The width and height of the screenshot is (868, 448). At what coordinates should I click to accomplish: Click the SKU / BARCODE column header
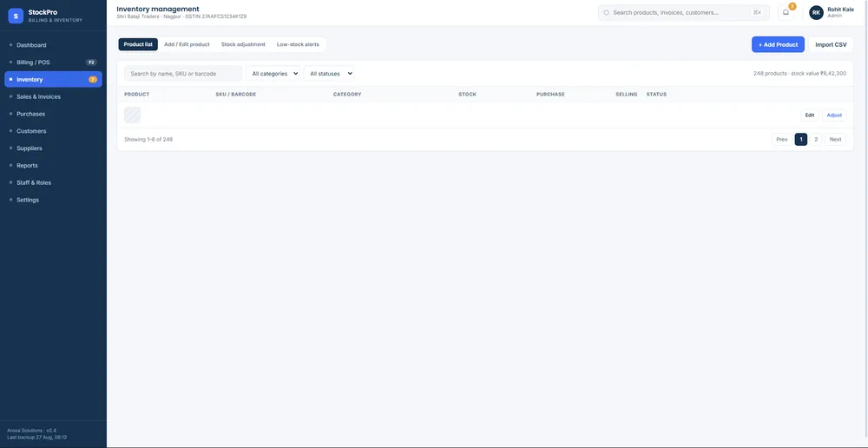(x=236, y=94)
